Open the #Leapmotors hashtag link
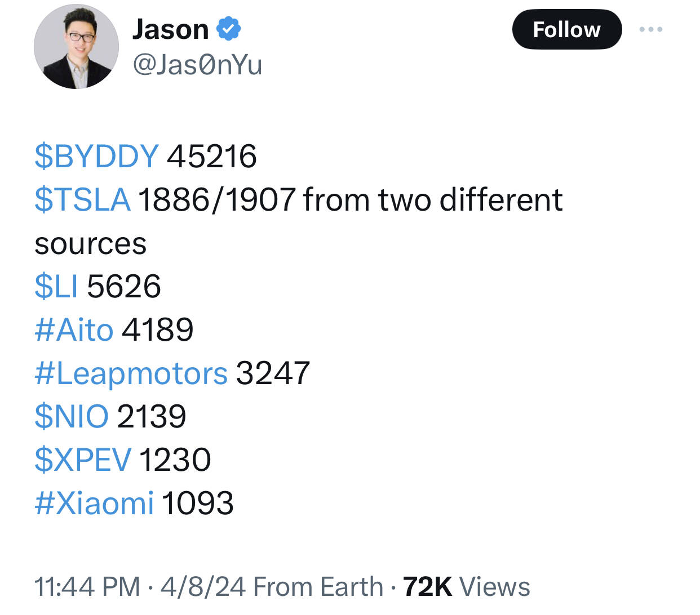The width and height of the screenshot is (700, 615). [131, 373]
